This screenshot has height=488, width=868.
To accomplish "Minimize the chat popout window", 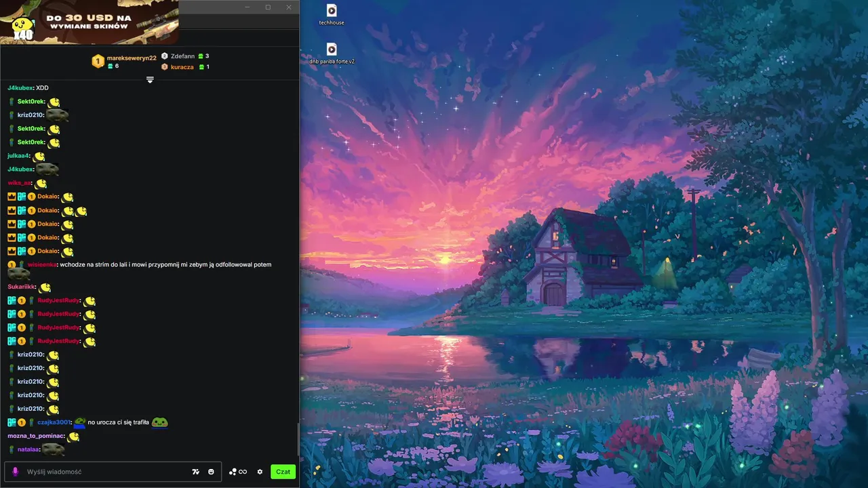I will pos(247,7).
